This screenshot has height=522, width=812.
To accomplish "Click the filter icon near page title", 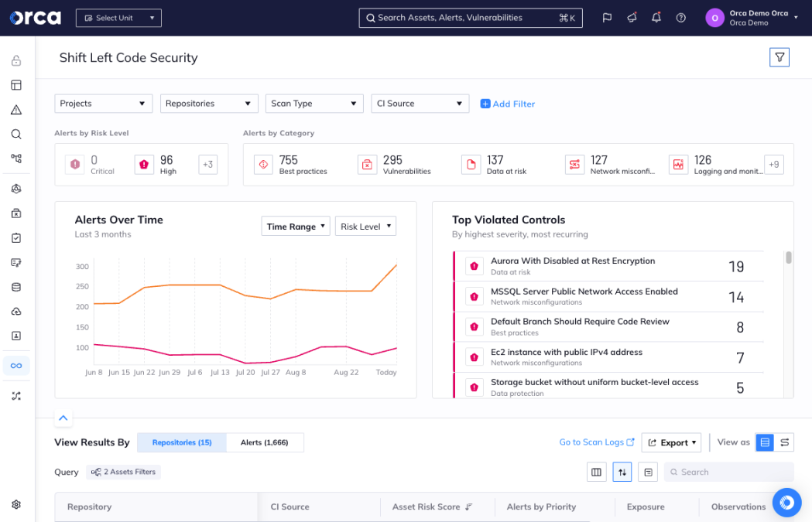I will 779,56.
